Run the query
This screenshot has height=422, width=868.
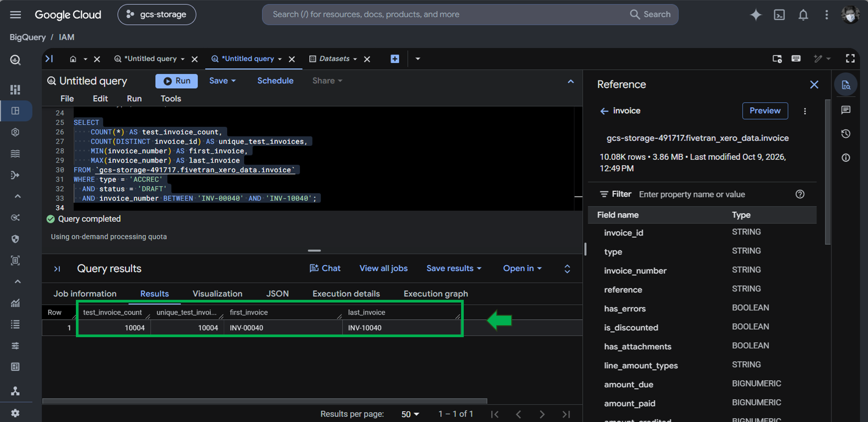click(177, 81)
